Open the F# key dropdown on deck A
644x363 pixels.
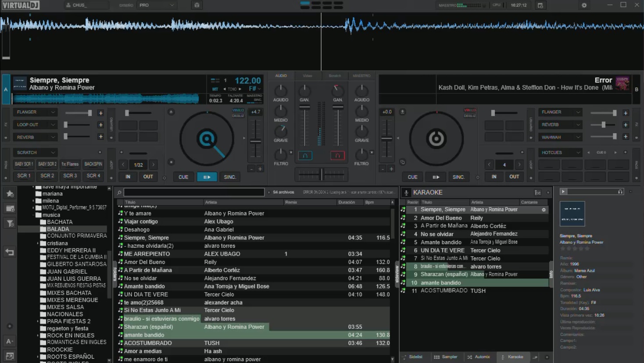255,89
